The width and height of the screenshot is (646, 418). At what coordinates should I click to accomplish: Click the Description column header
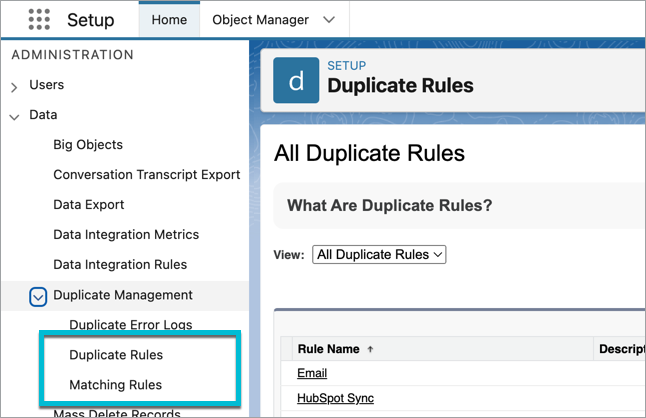point(621,349)
